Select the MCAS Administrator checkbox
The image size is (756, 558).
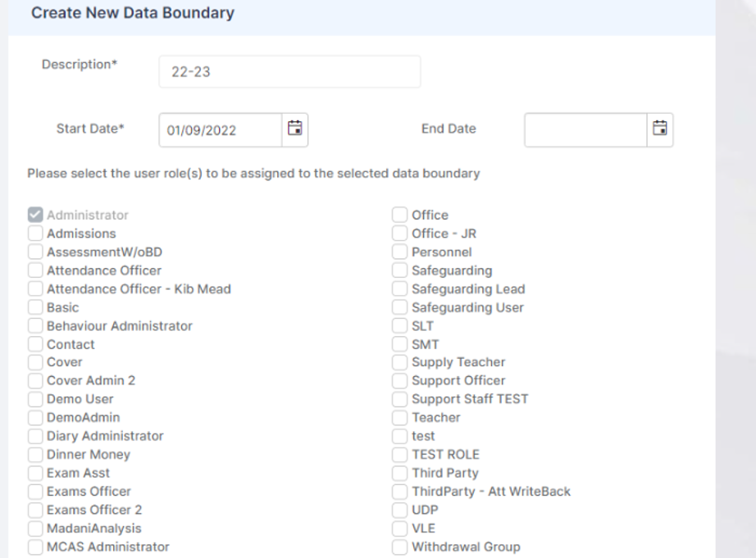pyautogui.click(x=35, y=547)
